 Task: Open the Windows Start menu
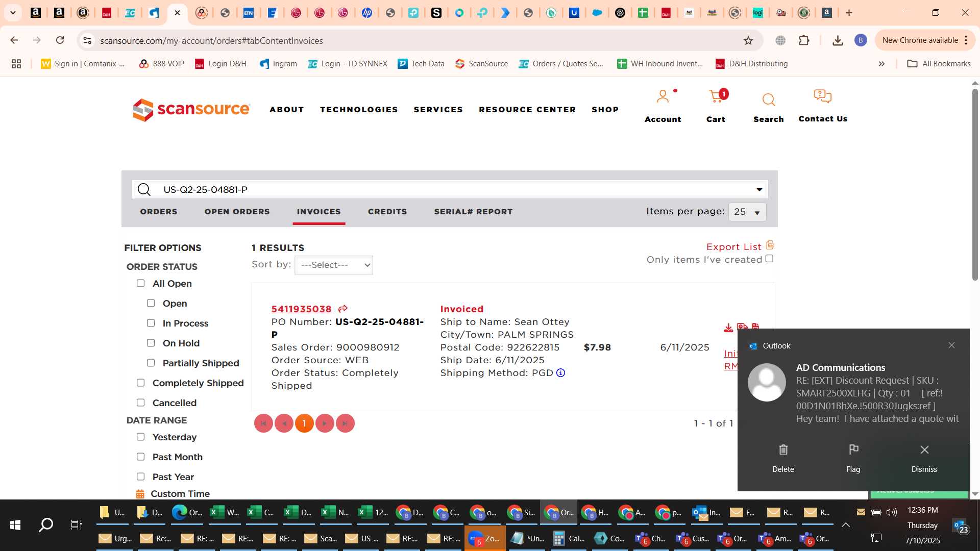[15, 524]
